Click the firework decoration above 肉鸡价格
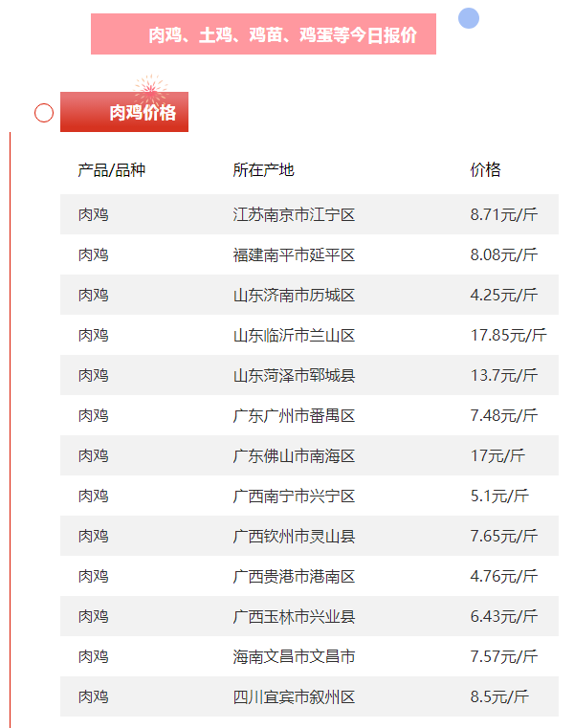The image size is (574, 728). point(150,89)
